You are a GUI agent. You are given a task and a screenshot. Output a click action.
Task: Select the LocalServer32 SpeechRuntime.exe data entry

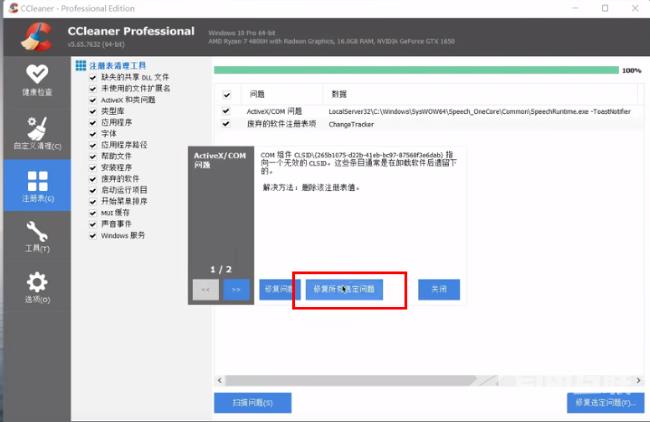[x=480, y=112]
